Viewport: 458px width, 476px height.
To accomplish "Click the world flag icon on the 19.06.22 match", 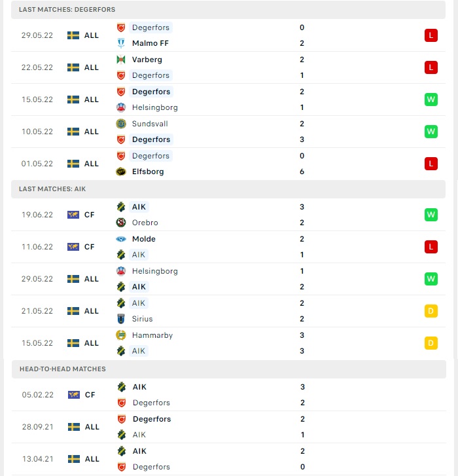I will (x=73, y=215).
